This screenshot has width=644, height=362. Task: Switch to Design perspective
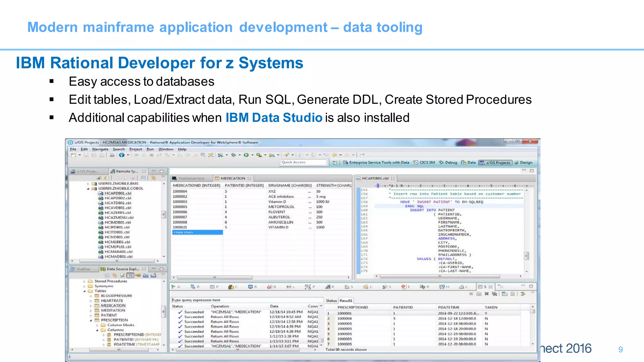point(523,162)
